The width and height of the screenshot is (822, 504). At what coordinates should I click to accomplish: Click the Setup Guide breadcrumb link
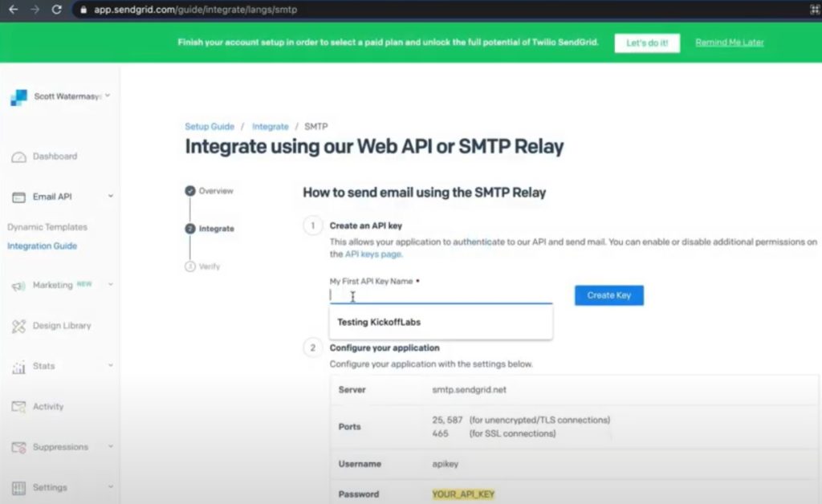tap(210, 126)
